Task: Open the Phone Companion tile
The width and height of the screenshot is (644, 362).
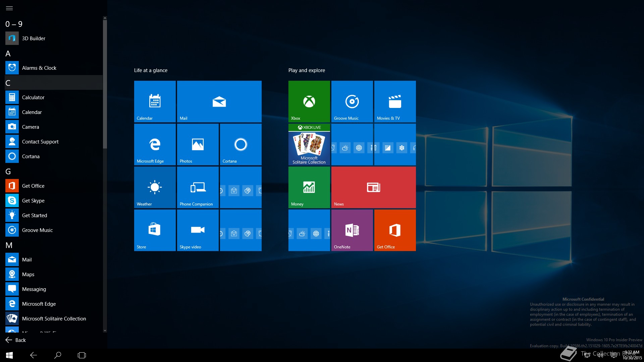Action: pos(198,187)
